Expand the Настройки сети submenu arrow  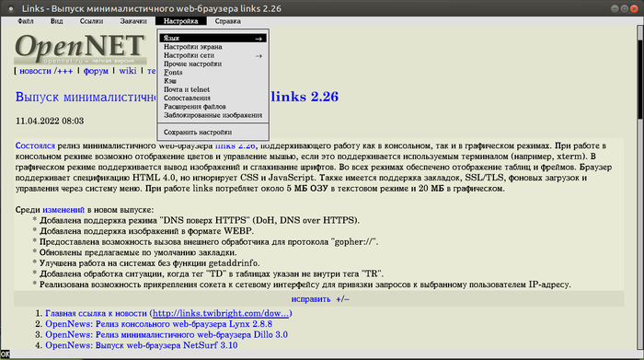pyautogui.click(x=259, y=55)
